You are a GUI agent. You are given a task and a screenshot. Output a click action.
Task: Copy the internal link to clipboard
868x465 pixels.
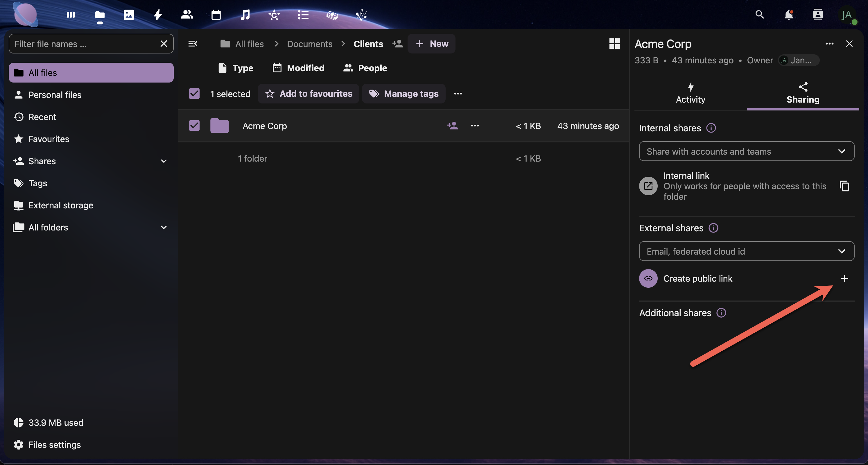click(x=844, y=186)
